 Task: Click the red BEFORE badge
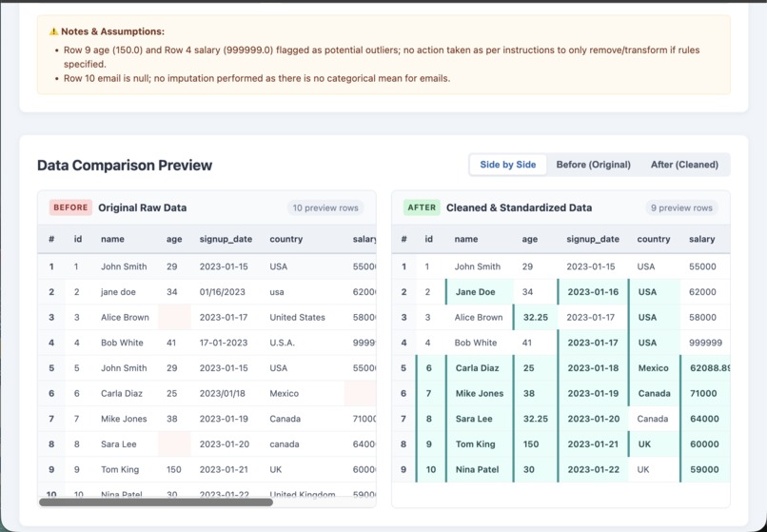tap(70, 207)
